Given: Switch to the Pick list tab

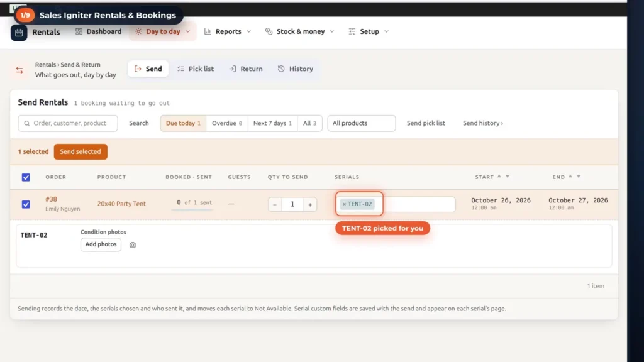Looking at the screenshot, I should pyautogui.click(x=196, y=69).
